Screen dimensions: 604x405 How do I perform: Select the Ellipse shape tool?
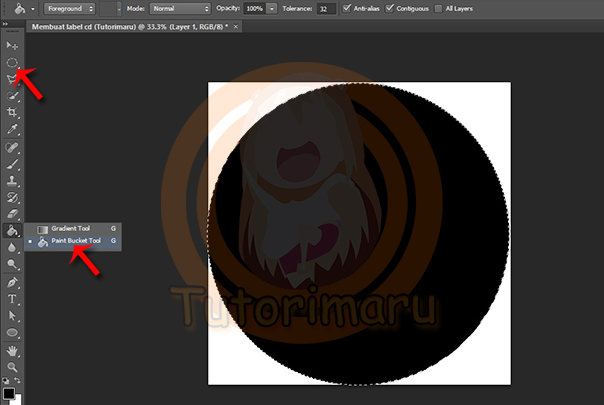click(x=12, y=332)
